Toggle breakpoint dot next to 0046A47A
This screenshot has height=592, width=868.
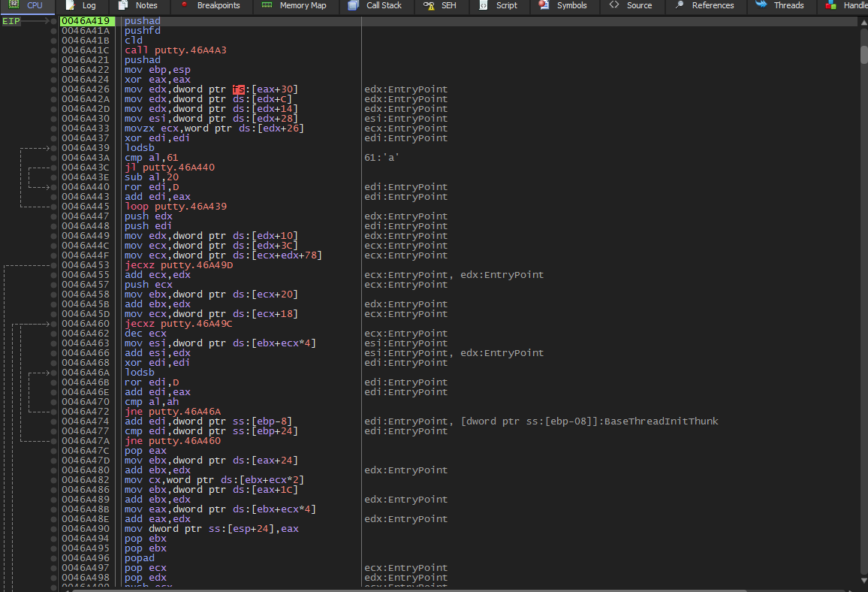(53, 441)
